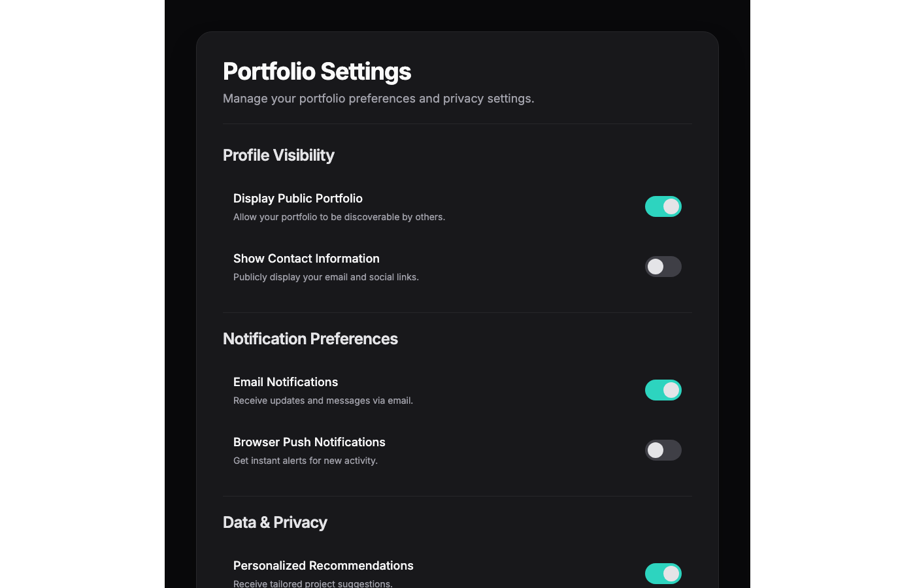915x588 pixels.
Task: Enable Browser Push Notifications
Action: coord(663,450)
